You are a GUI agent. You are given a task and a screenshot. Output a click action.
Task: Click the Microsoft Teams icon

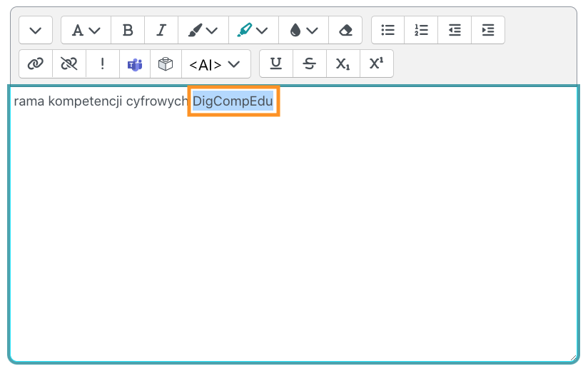click(x=134, y=64)
